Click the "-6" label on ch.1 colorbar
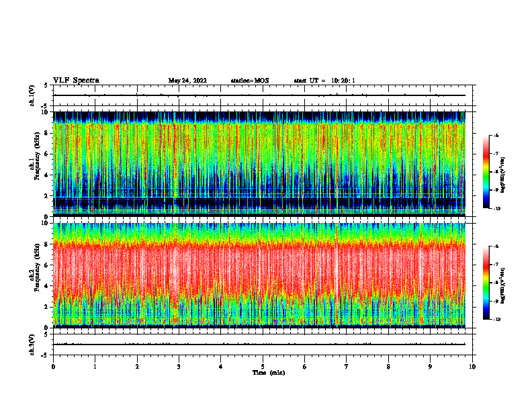The height and width of the screenshot is (411, 532). 496,135
